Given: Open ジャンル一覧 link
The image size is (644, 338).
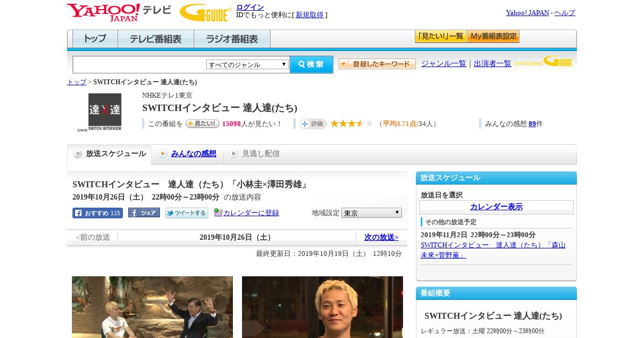Looking at the screenshot, I should coord(444,63).
